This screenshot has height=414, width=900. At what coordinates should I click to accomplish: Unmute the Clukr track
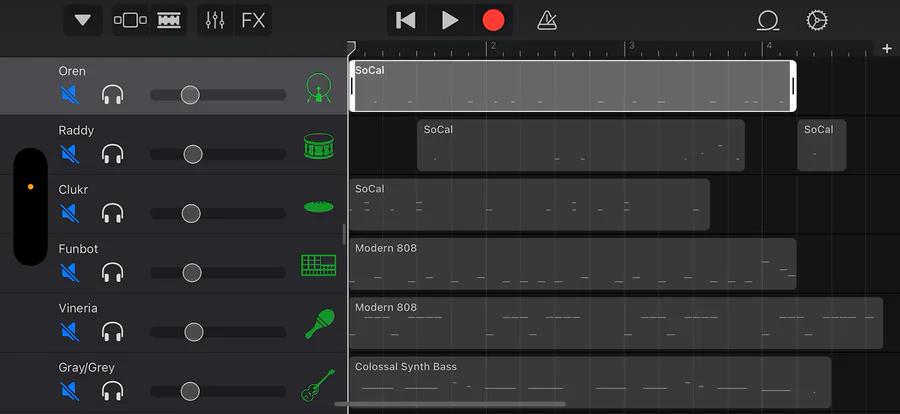point(70,214)
